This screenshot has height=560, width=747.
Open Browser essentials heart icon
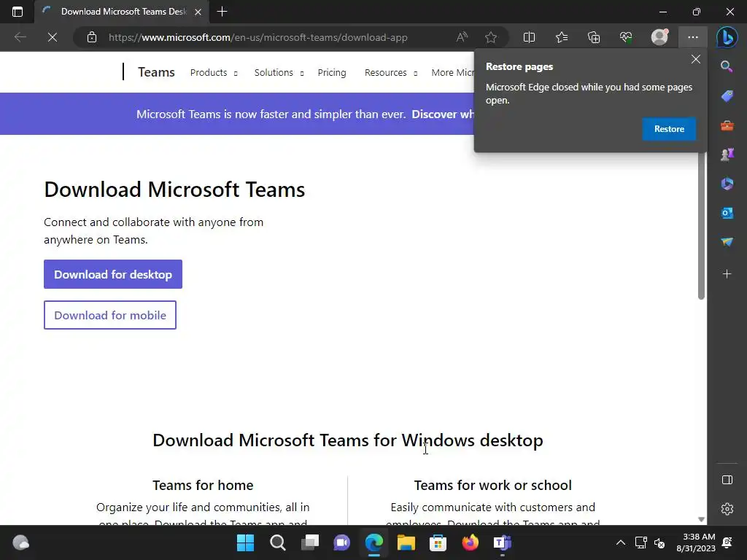coord(626,37)
